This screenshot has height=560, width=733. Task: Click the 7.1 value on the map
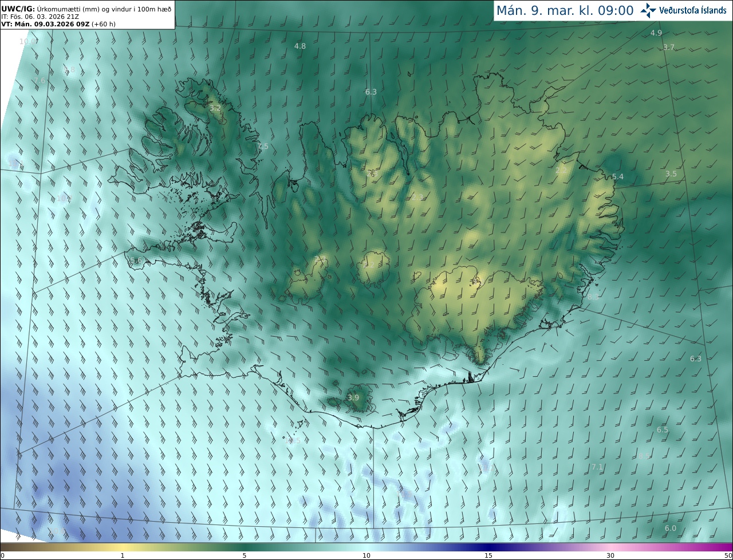point(597,467)
